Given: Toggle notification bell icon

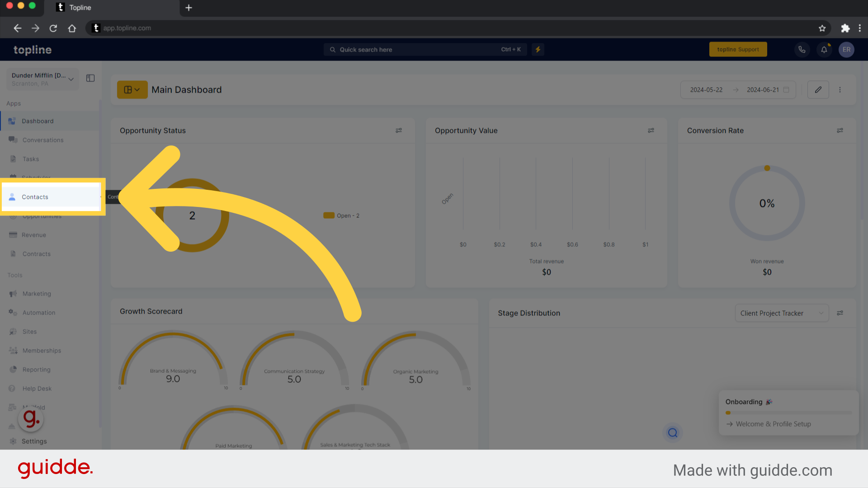Looking at the screenshot, I should pyautogui.click(x=824, y=49).
